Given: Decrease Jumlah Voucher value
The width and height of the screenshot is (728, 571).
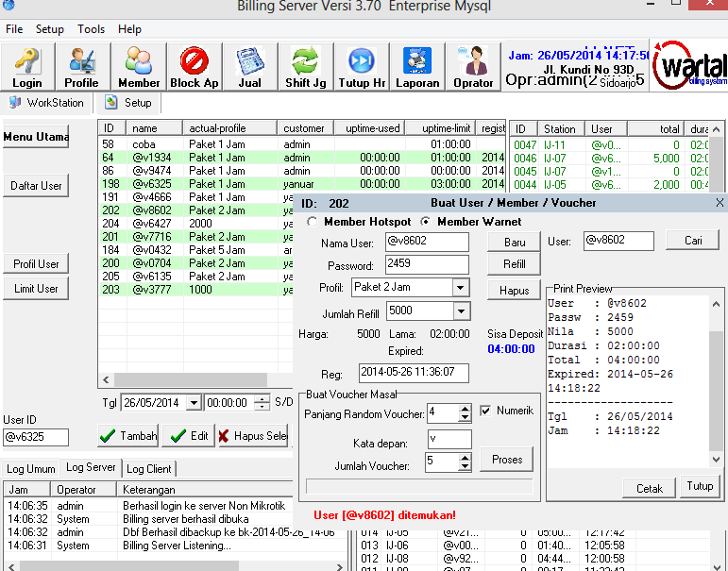Looking at the screenshot, I should [465, 466].
